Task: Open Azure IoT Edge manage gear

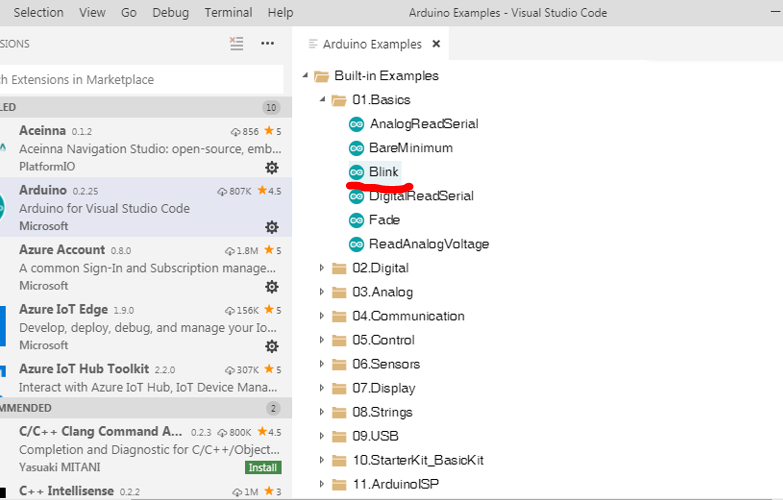Action: coord(272,346)
